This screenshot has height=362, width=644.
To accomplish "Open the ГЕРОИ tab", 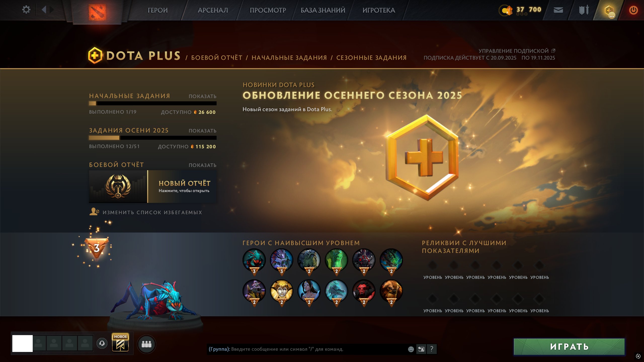I will point(157,10).
